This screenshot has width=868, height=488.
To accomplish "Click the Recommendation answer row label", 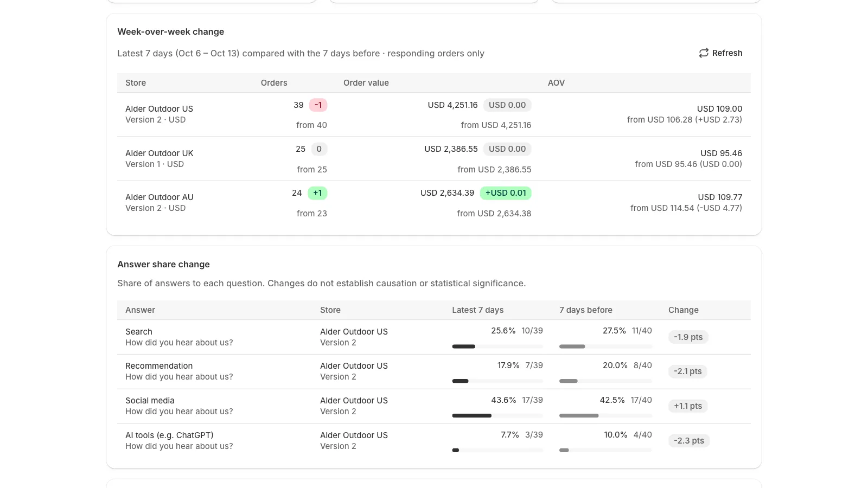I will coord(159,366).
